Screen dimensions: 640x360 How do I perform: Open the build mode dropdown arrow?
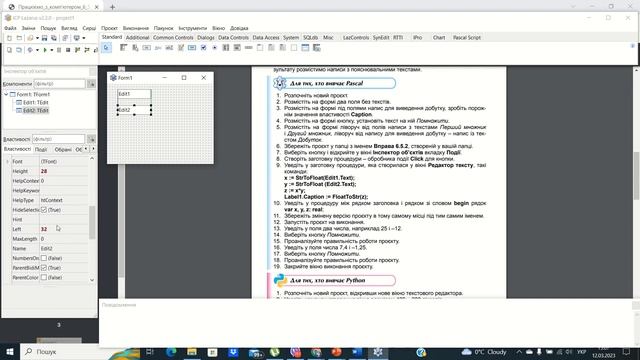(37, 50)
